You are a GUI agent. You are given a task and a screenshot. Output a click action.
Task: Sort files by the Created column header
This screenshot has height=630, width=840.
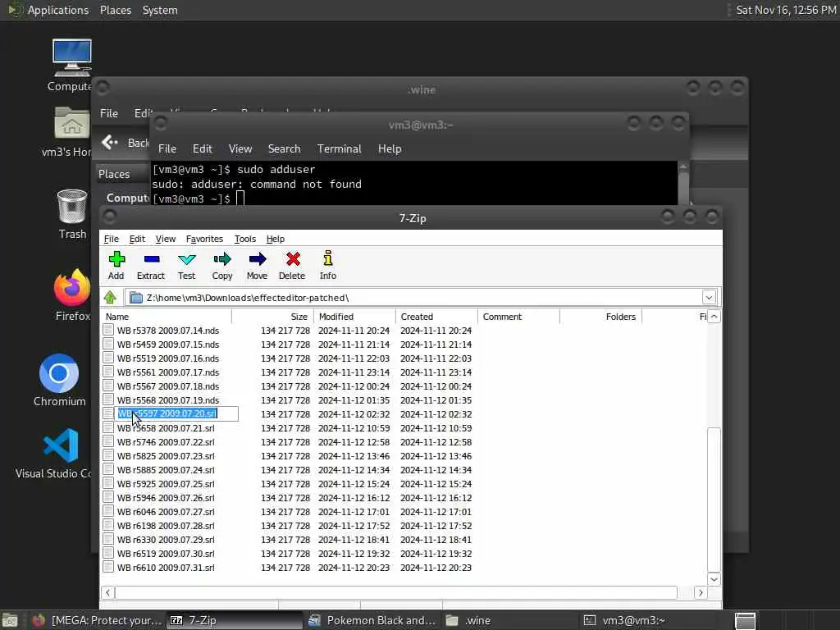(x=436, y=317)
